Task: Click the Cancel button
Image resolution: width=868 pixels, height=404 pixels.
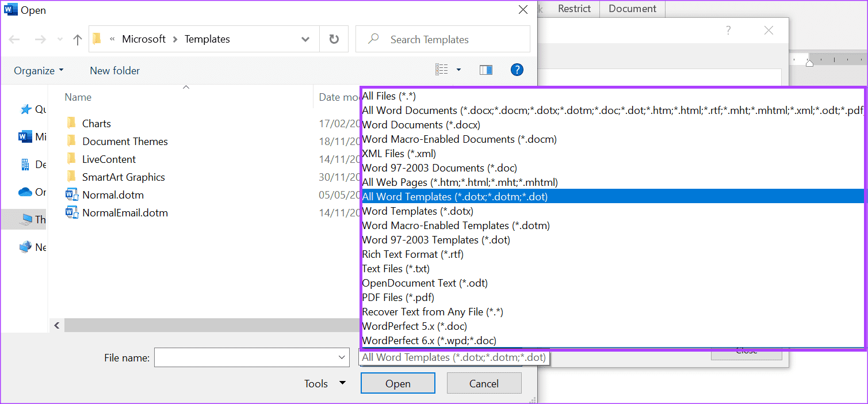Action: pos(484,383)
